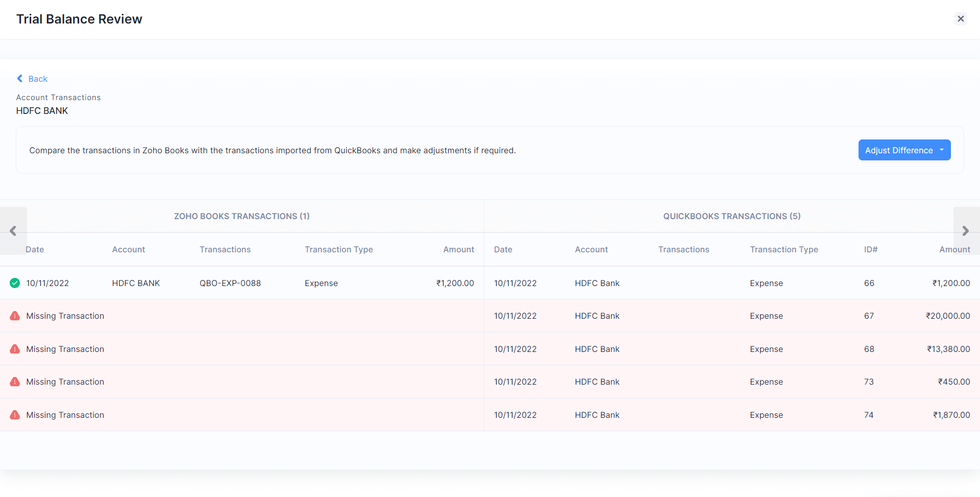Screen dimensions: 980x497
Task: Click the Transaction Type column header
Action: [x=338, y=249]
